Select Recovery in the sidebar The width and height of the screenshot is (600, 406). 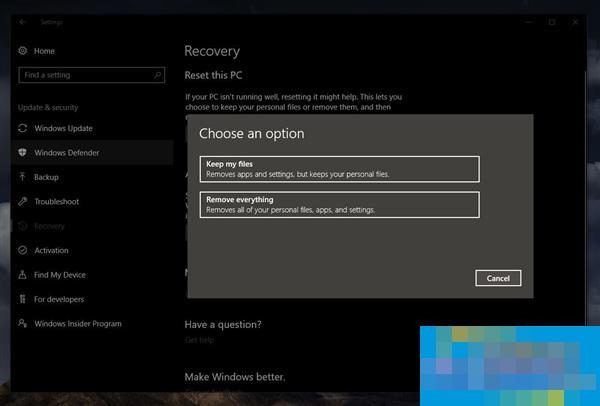pyautogui.click(x=49, y=226)
